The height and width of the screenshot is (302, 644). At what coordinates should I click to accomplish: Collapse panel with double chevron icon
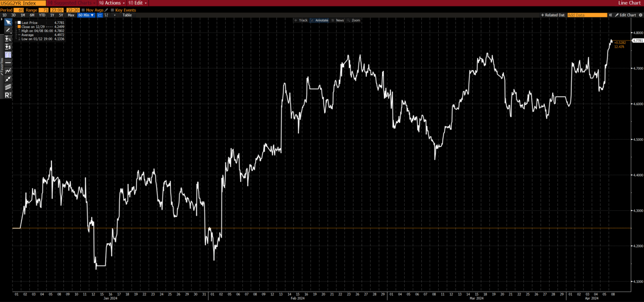coord(611,15)
